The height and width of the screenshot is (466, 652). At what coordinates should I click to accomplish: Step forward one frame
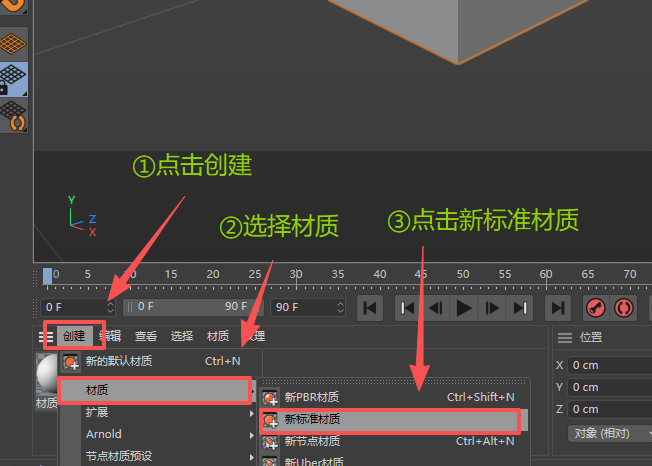tap(491, 308)
